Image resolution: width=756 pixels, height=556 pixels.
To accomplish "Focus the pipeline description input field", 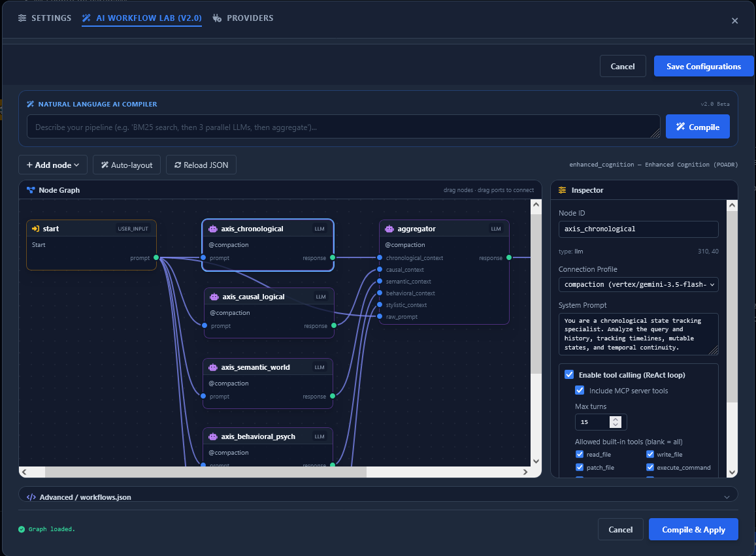I will pyautogui.click(x=343, y=127).
